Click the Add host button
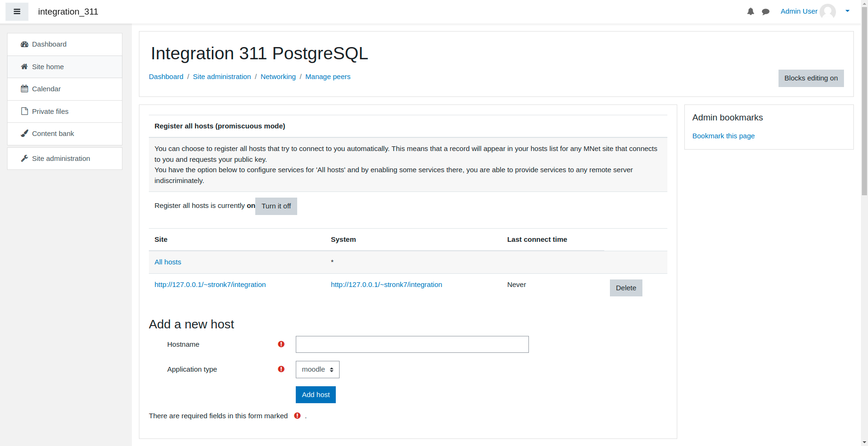 [316, 395]
